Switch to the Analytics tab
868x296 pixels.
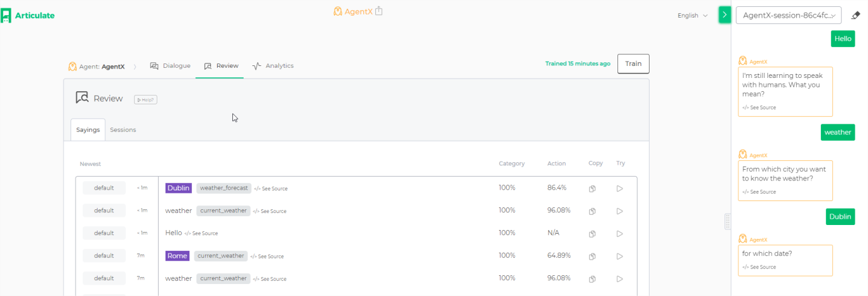[273, 66]
